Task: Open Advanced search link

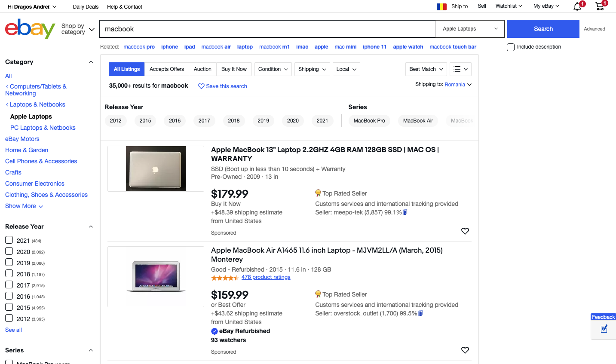Action: coord(595,29)
